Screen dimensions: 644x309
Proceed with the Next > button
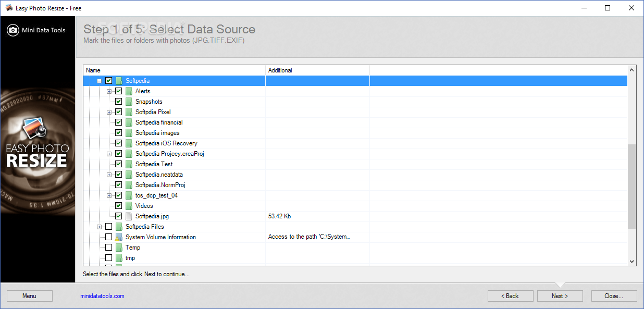coord(560,296)
